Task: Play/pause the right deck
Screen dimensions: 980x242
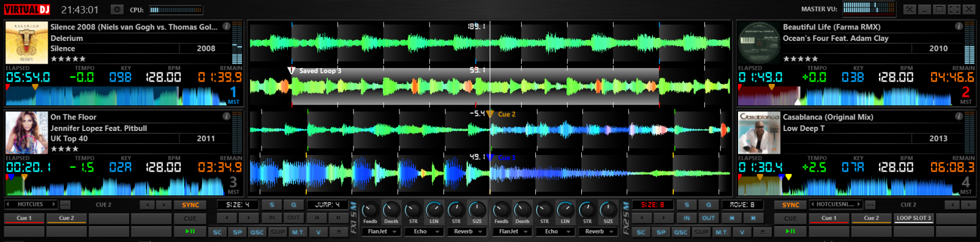Action: (791, 232)
